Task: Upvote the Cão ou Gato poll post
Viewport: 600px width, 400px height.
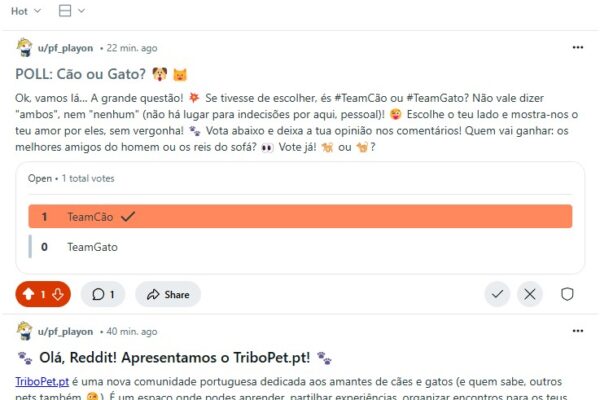Action: [28, 294]
